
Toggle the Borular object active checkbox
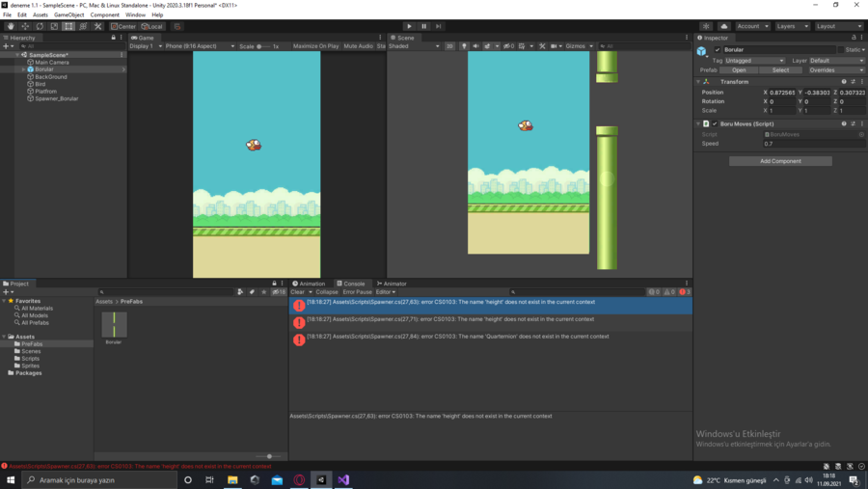pos(718,50)
